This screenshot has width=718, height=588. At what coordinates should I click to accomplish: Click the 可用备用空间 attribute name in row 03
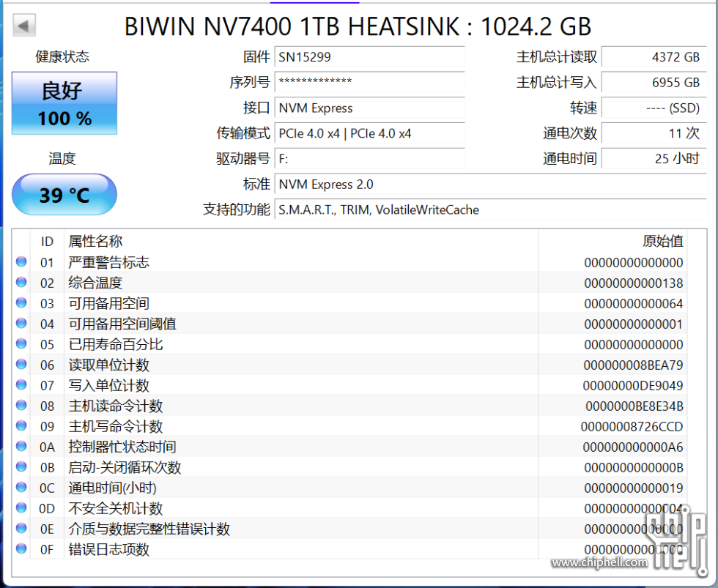[109, 303]
